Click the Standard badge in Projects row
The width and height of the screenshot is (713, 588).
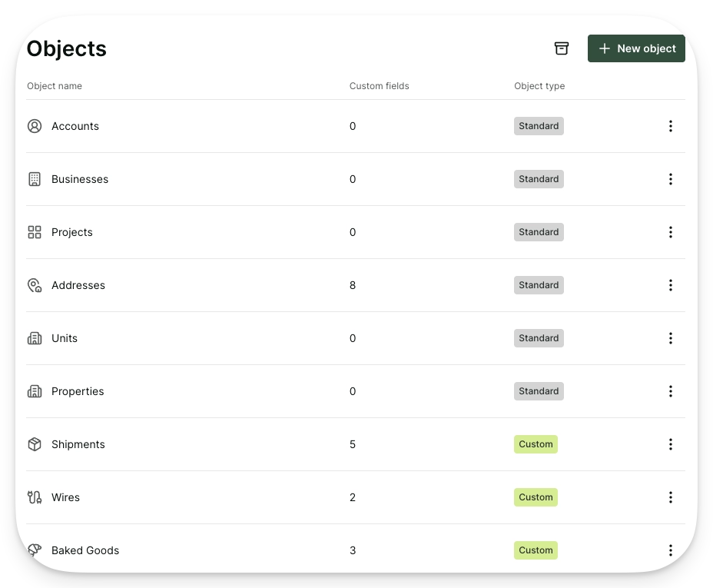[539, 232]
